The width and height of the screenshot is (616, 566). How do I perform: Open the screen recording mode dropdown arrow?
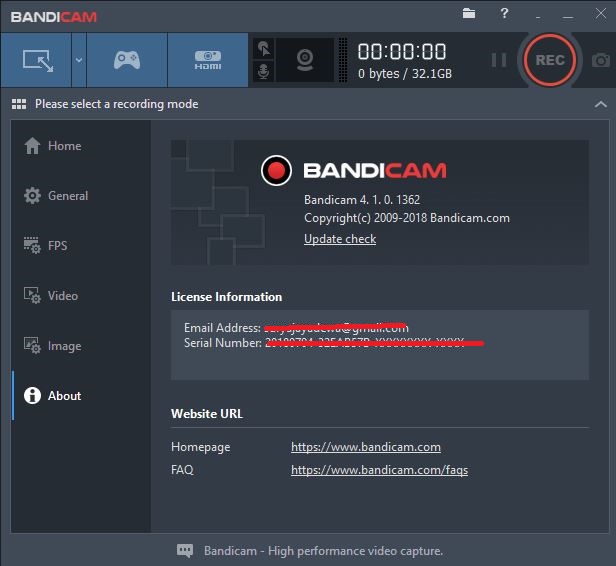(79, 60)
